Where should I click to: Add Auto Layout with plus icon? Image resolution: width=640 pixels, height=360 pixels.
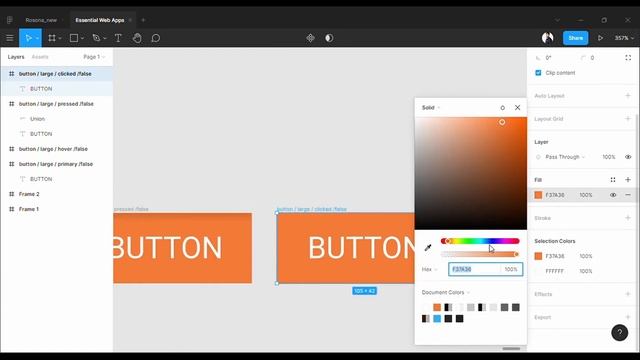tap(628, 96)
